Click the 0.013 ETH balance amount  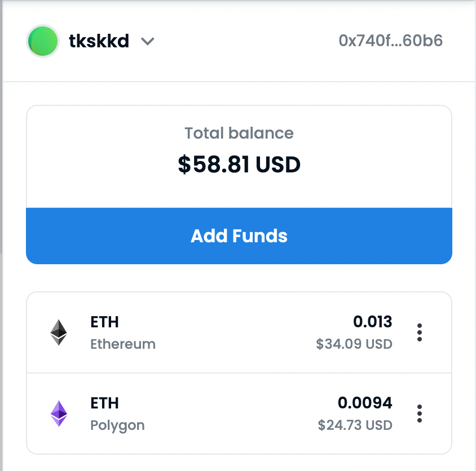(372, 322)
